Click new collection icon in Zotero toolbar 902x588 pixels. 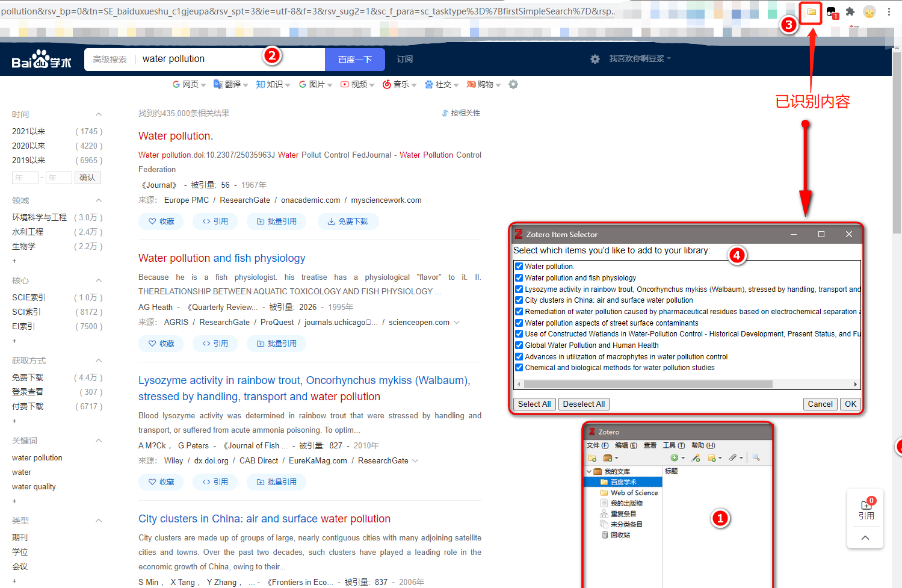point(592,458)
